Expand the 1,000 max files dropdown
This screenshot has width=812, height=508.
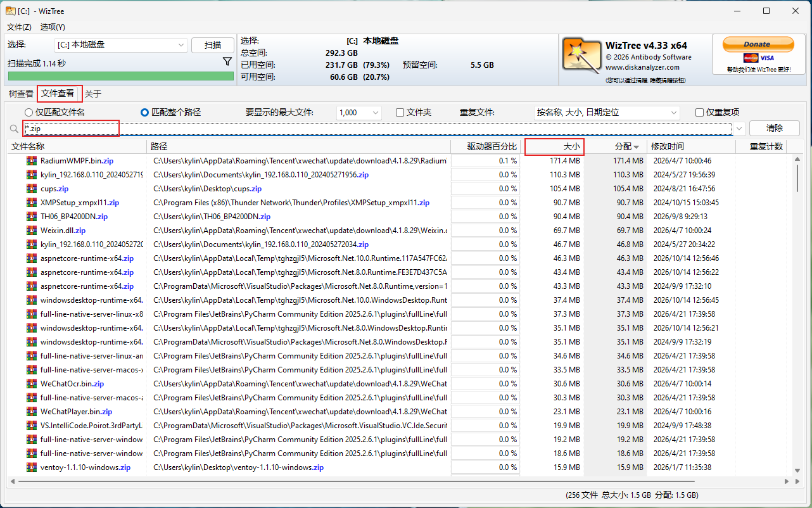pyautogui.click(x=359, y=113)
